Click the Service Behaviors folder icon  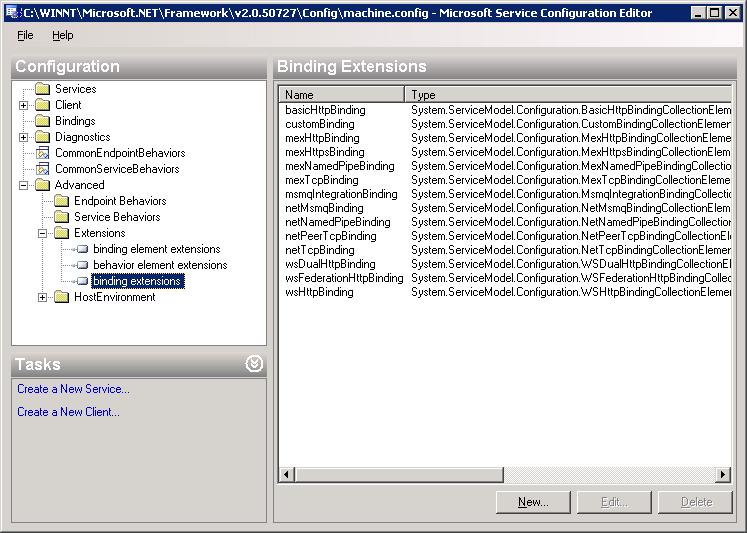pos(61,217)
